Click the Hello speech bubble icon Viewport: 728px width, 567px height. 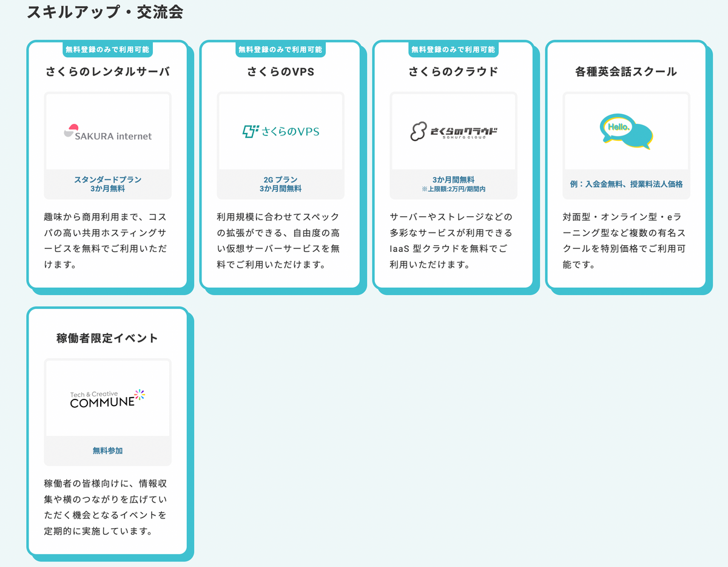point(626,132)
